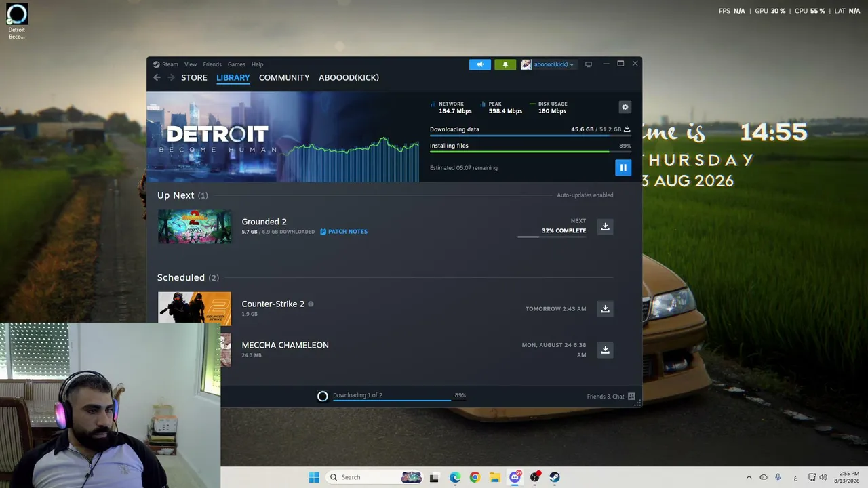Open the View menu

[191, 64]
